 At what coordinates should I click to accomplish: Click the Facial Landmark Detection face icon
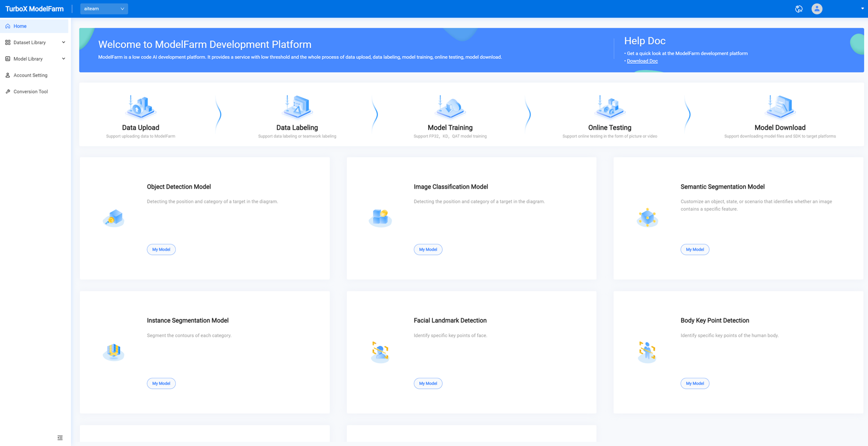tap(380, 352)
